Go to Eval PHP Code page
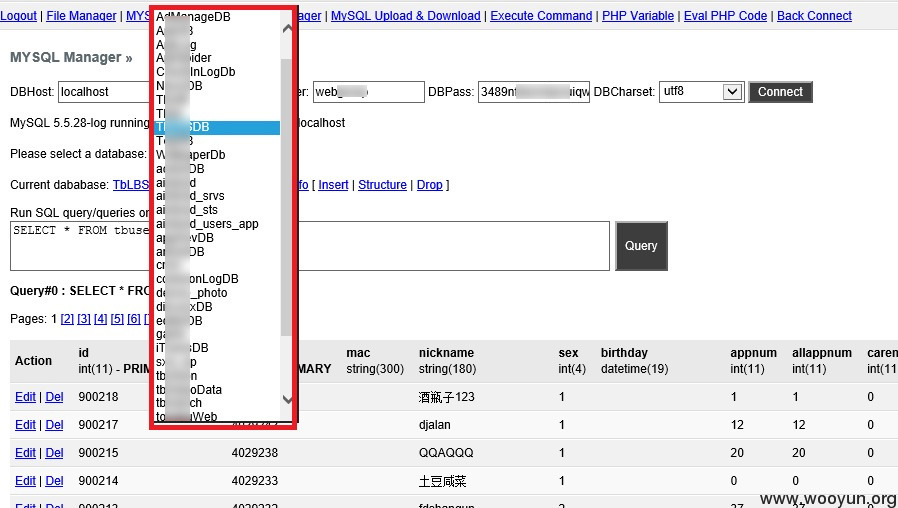Screen dimensions: 898x508 click(x=725, y=16)
